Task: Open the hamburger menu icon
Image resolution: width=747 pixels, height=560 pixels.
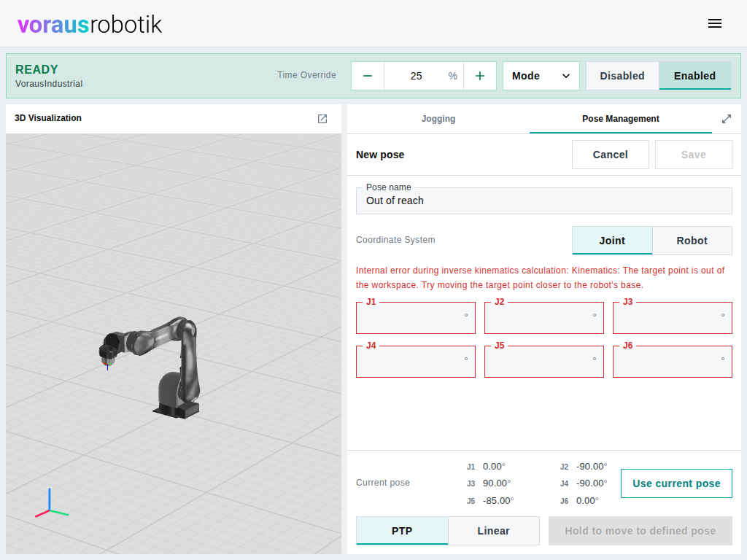Action: 715,23
